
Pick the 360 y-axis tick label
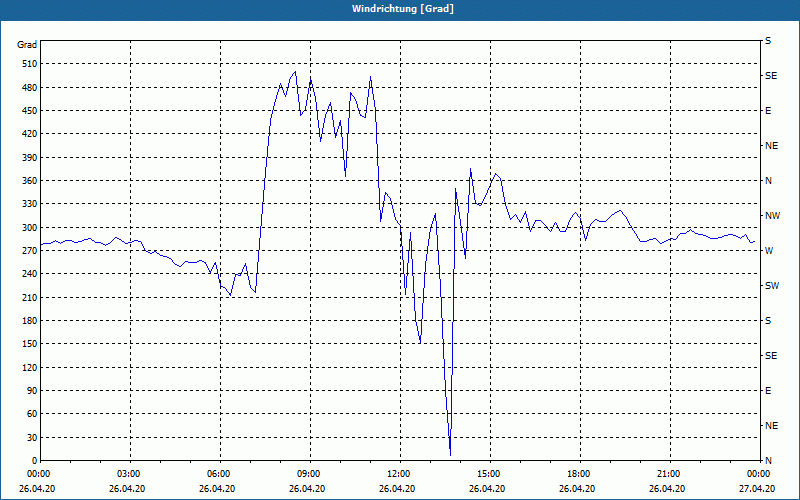pos(30,181)
